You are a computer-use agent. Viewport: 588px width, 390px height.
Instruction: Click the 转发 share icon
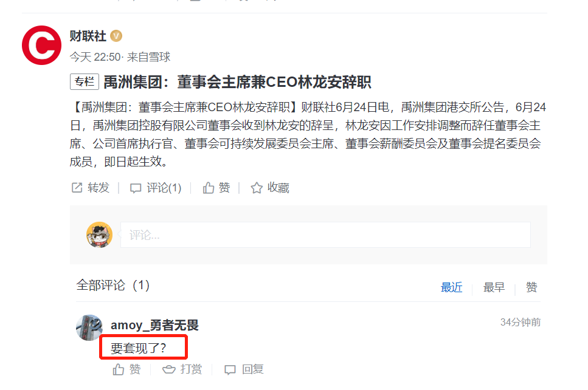click(77, 188)
